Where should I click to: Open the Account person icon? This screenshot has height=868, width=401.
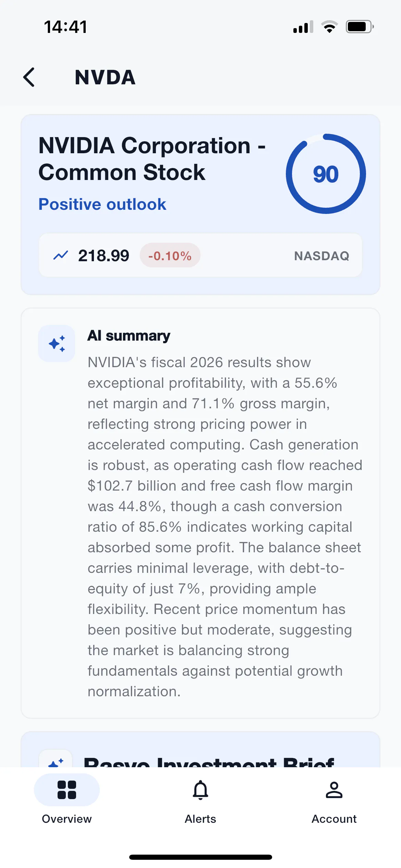pyautogui.click(x=334, y=790)
